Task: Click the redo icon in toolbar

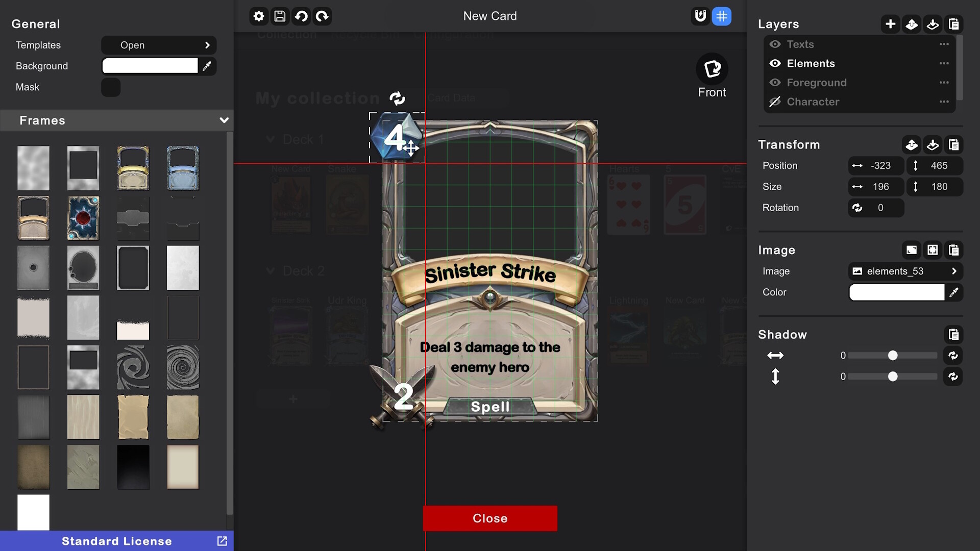Action: [x=323, y=15]
